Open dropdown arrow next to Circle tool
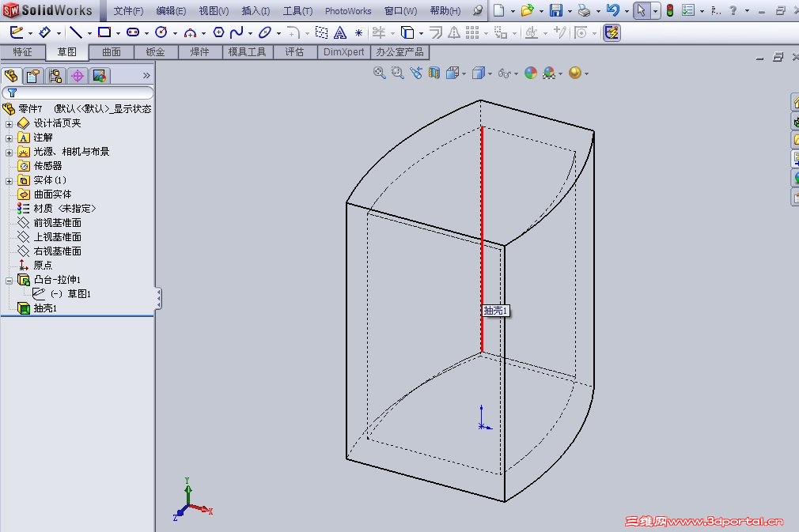 point(176,34)
